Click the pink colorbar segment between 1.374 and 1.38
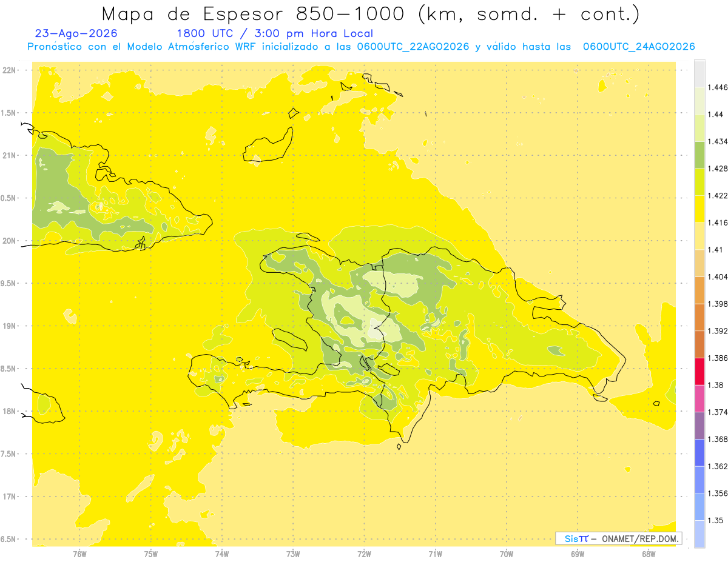Viewport: 728px width, 562px height. tap(699, 398)
